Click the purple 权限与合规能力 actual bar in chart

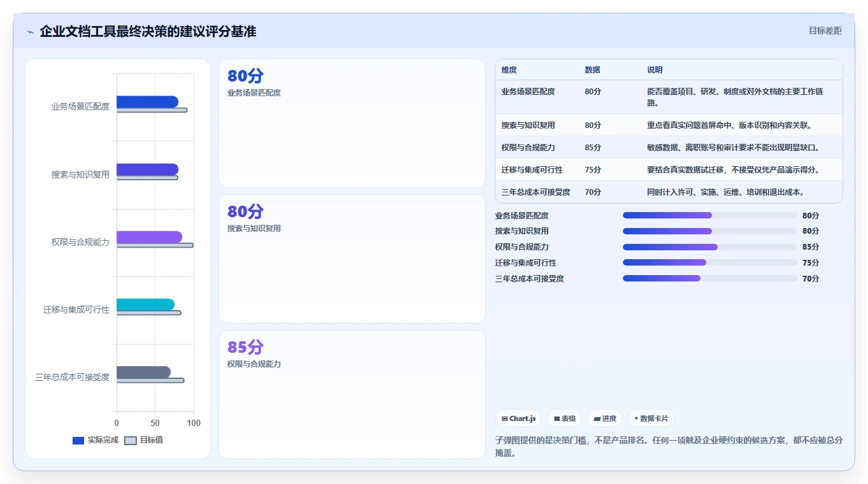[x=149, y=237]
